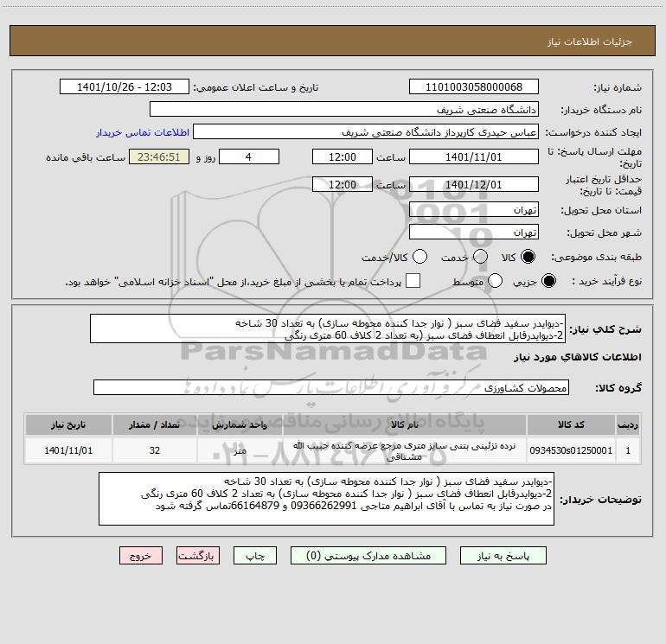Open اطلاعات تماس خریدار link
Image resolution: width=666 pixels, height=644 pixels.
[x=143, y=132]
